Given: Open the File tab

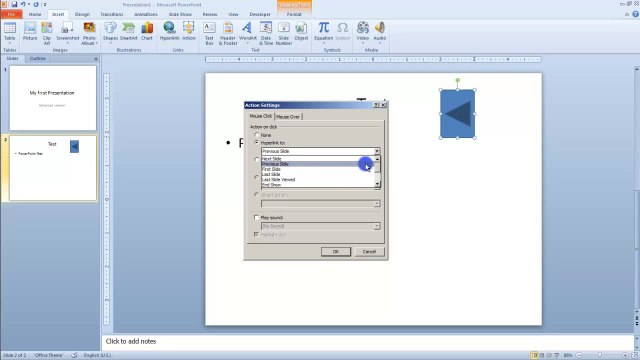Looking at the screenshot, I should tap(11, 14).
